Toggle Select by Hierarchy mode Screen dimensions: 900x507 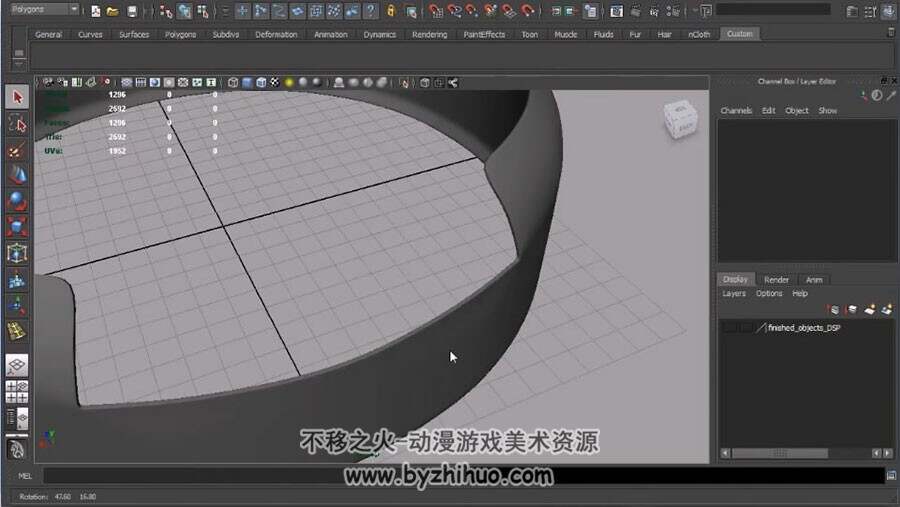point(166,11)
